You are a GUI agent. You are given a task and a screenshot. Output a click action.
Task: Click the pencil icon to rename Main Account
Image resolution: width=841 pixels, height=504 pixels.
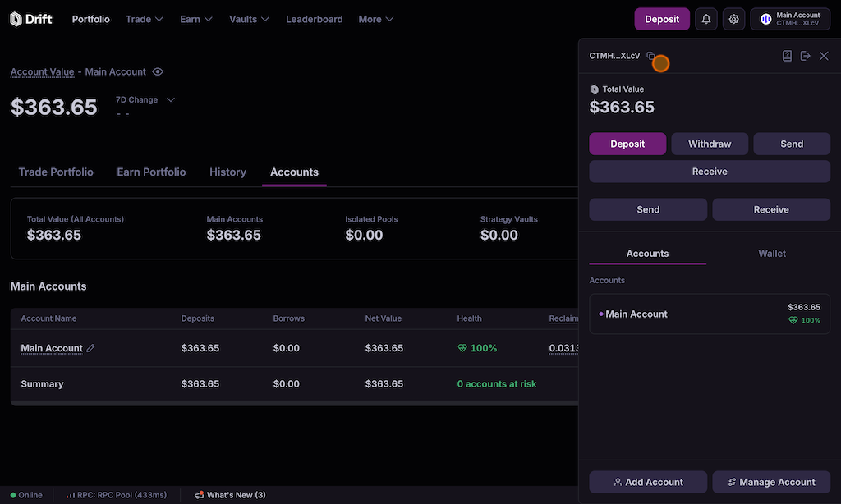pos(91,348)
